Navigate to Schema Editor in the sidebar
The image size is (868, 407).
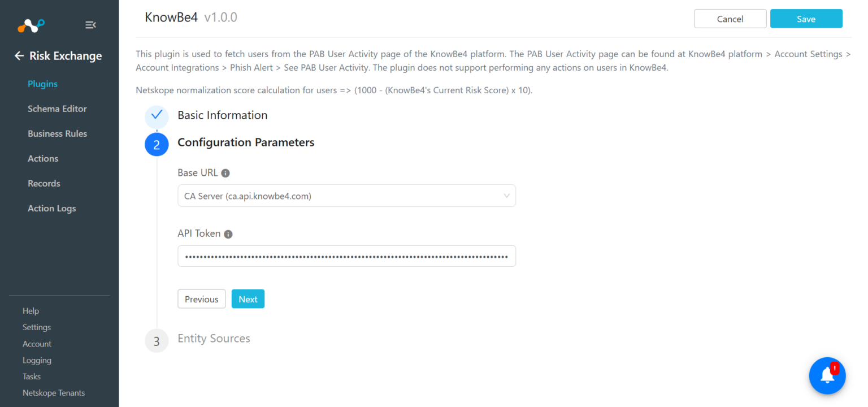[57, 109]
